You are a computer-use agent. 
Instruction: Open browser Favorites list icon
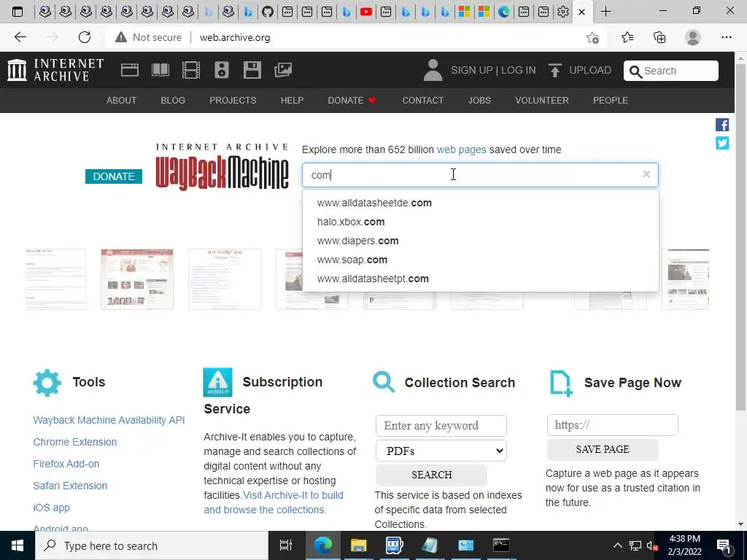[x=627, y=37]
